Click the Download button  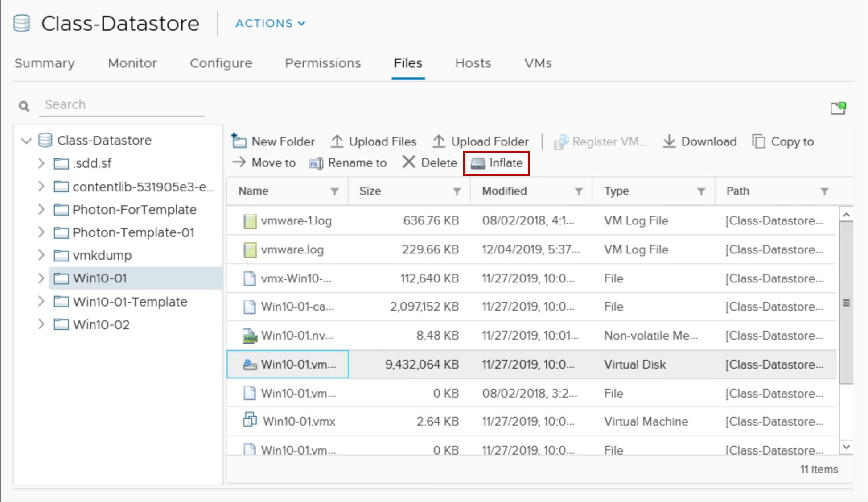click(x=699, y=141)
